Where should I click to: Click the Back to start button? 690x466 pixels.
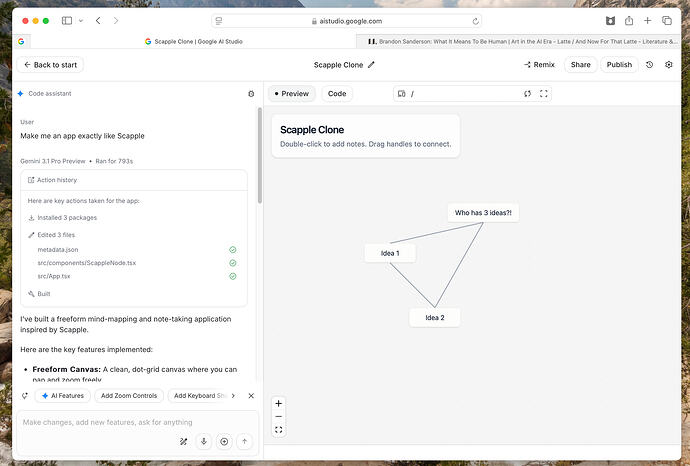50,65
